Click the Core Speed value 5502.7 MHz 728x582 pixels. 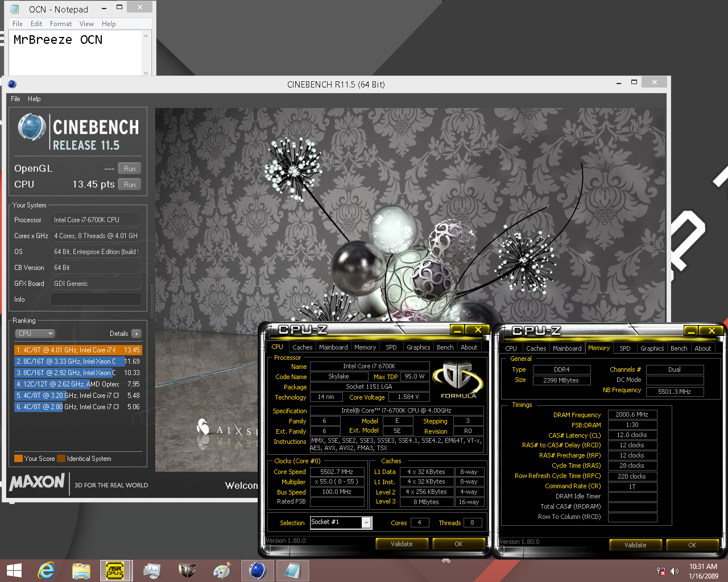337,472
